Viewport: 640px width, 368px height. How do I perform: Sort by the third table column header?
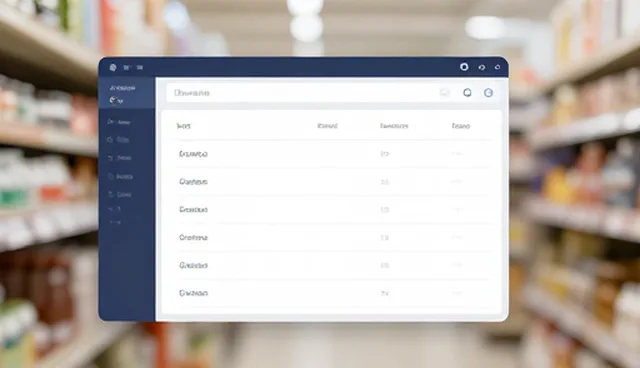(x=394, y=126)
